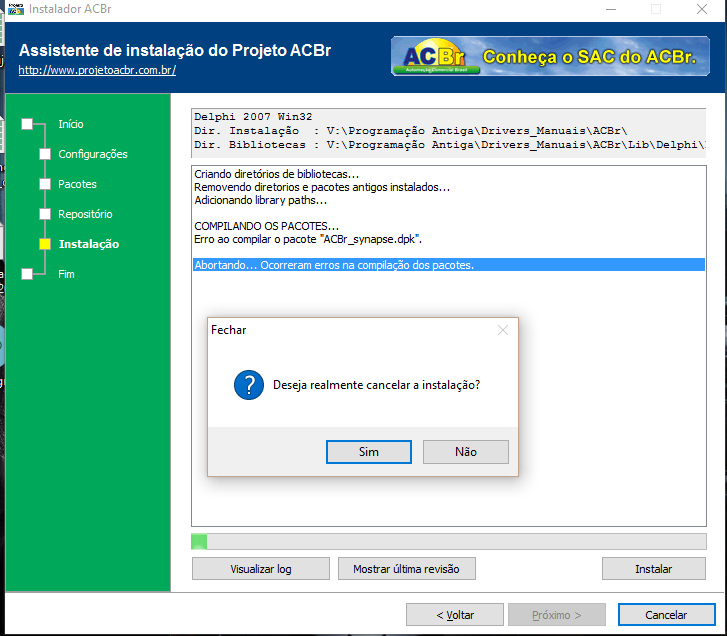Open the Conheça o SAC do ACBr banner

tap(550, 56)
